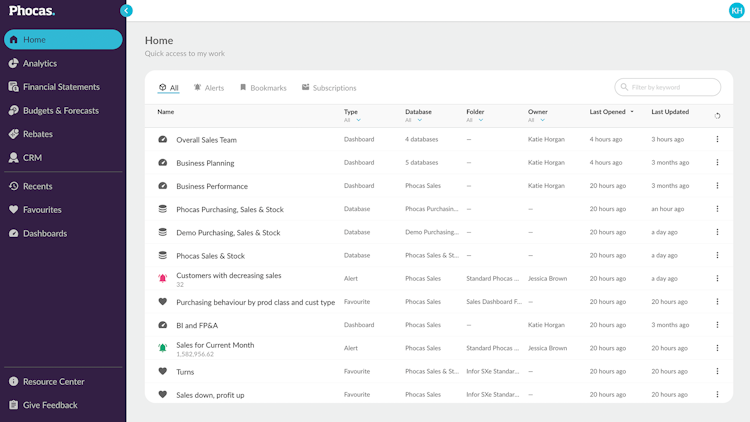Click the database icon for Phocas Sales & Stock

pyautogui.click(x=163, y=256)
